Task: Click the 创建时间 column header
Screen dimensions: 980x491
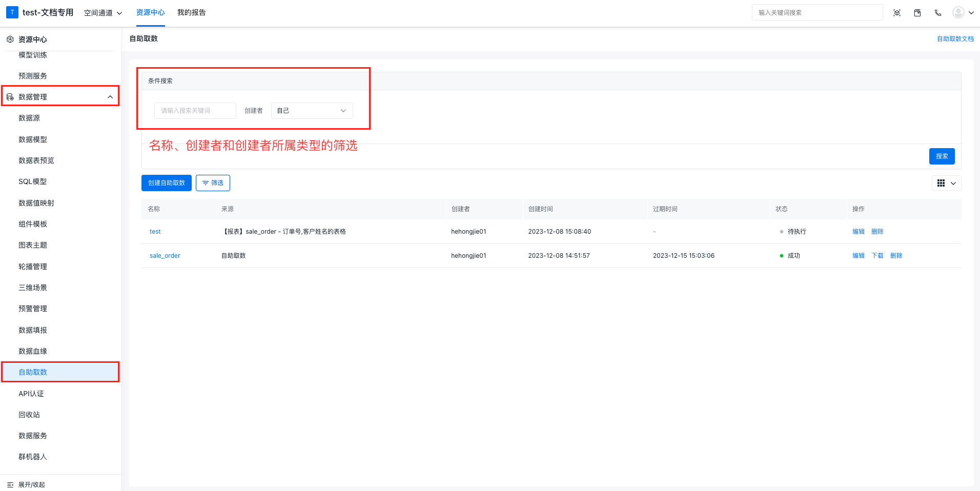Action: pyautogui.click(x=541, y=209)
